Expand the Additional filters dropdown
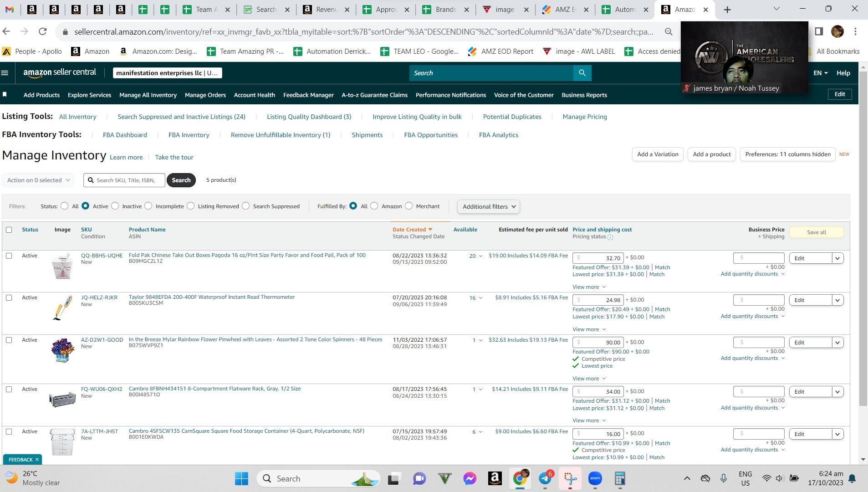The height and width of the screenshot is (492, 868). pyautogui.click(x=489, y=206)
